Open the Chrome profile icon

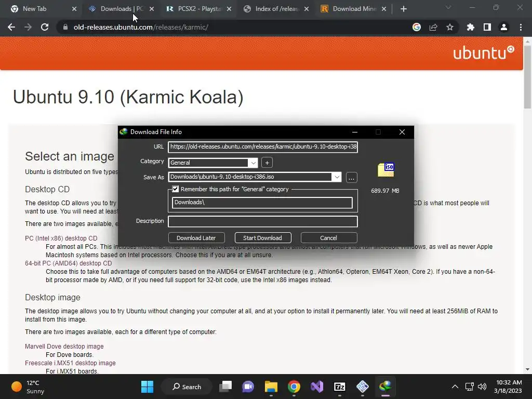click(504, 27)
